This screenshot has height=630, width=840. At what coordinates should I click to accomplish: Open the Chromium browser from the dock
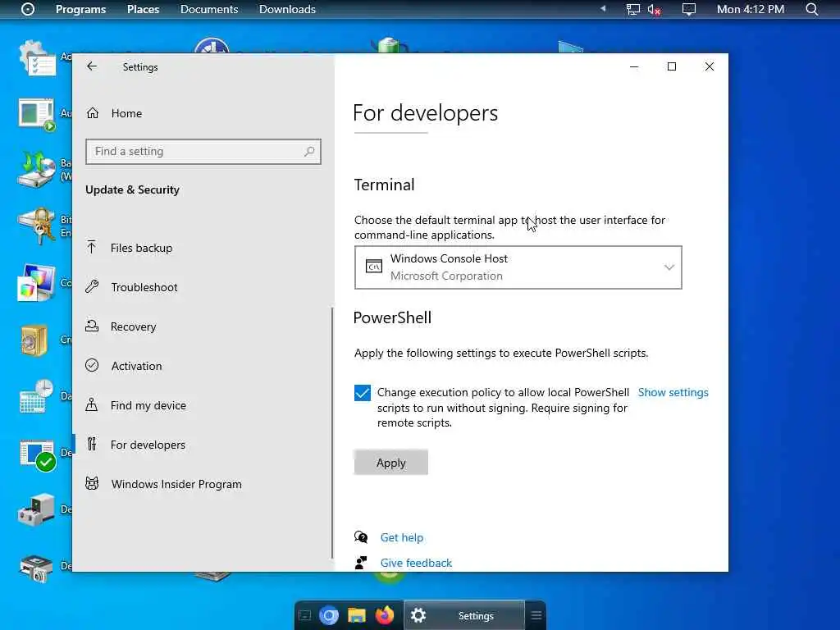(x=329, y=615)
